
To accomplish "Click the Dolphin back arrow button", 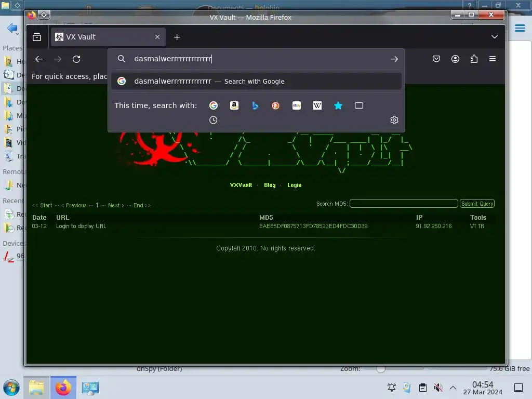I will (x=12, y=28).
